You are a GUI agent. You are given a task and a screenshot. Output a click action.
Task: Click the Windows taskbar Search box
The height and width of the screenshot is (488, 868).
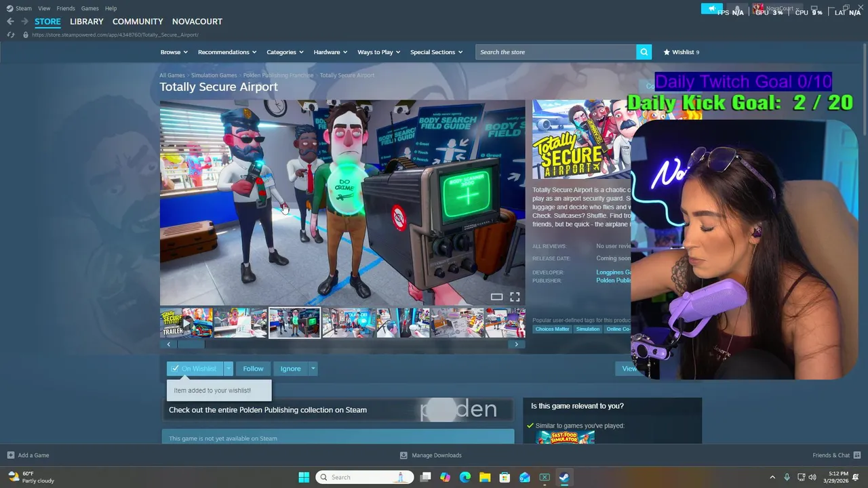point(365,477)
